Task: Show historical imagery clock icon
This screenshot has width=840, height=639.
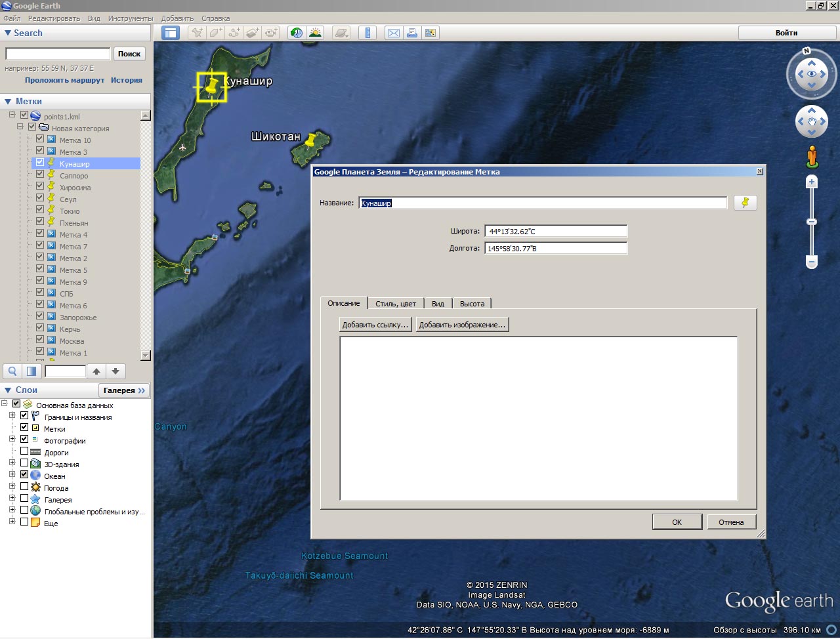Action: pyautogui.click(x=297, y=33)
